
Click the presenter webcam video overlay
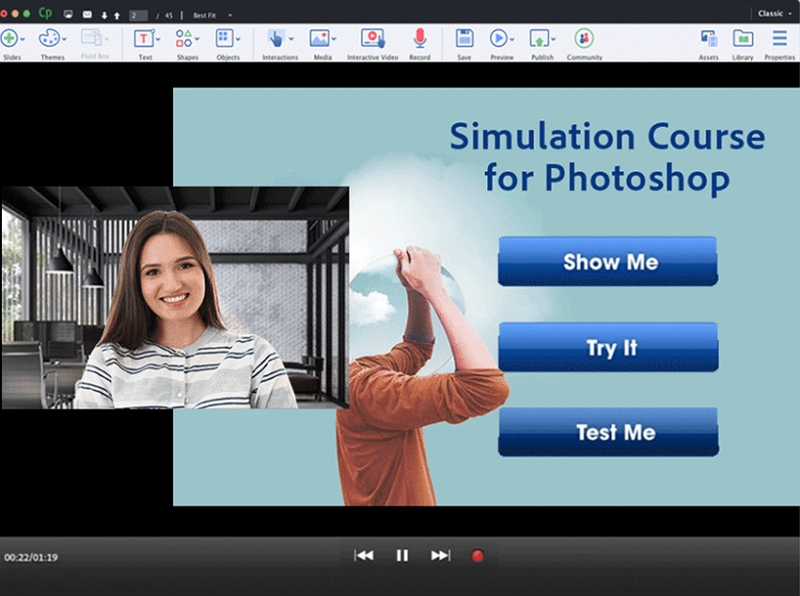click(175, 297)
